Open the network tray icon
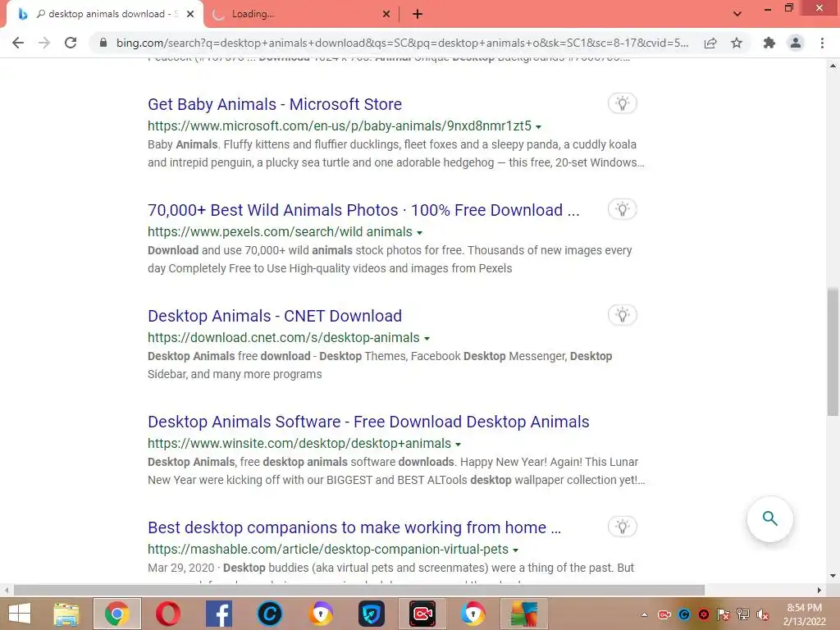 click(743, 615)
